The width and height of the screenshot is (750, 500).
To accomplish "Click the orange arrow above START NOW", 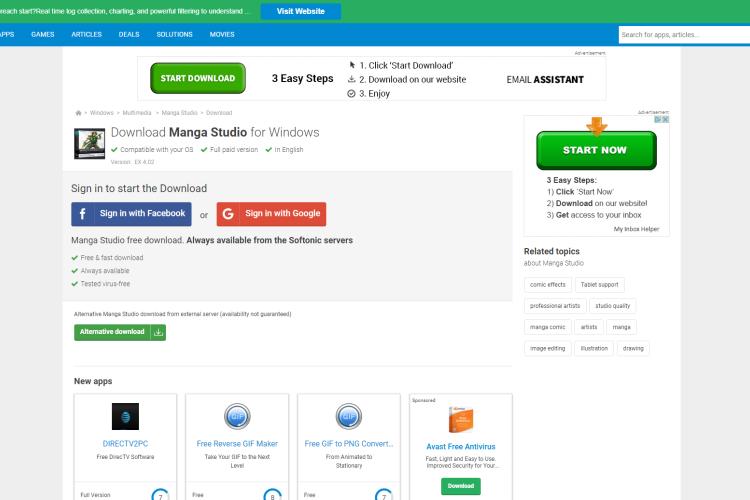I will coord(596,126).
